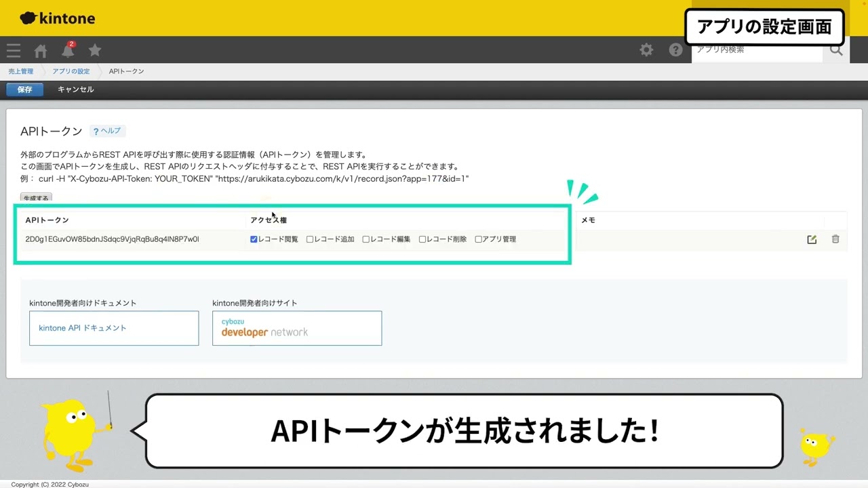Click the kintone開発者向けサイト label

click(x=254, y=303)
